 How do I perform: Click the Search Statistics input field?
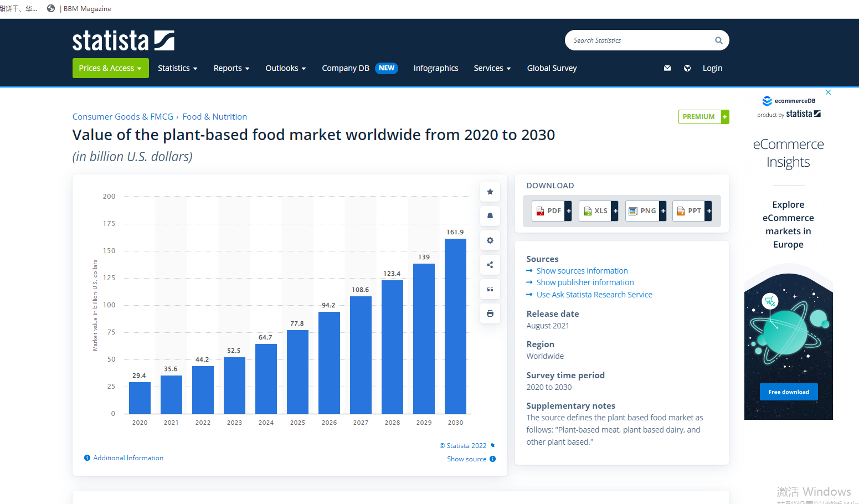(640, 40)
